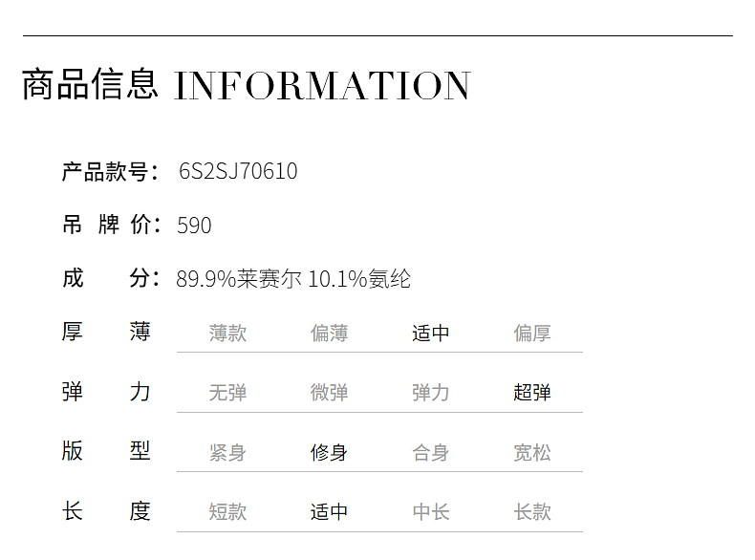Click the highlighted 修身 fit option
The width and height of the screenshot is (755, 560).
point(329,453)
